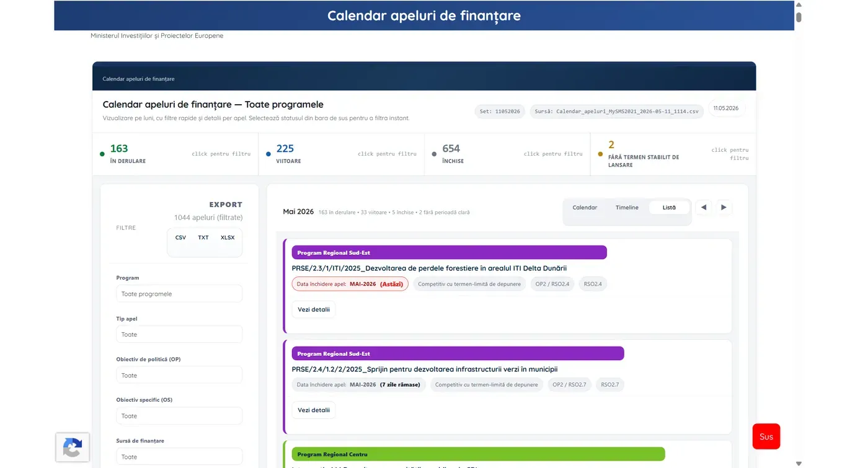Click the standalone RSO2.7 tag

(610, 384)
